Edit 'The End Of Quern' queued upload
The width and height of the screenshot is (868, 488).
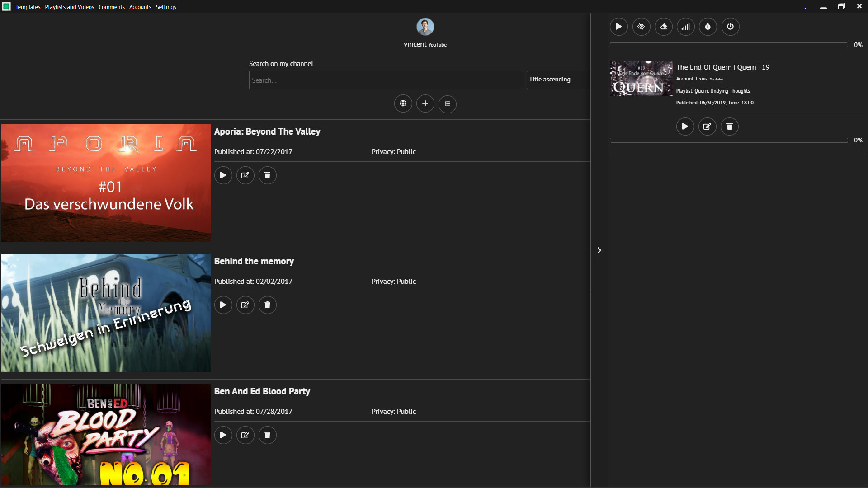coord(707,127)
